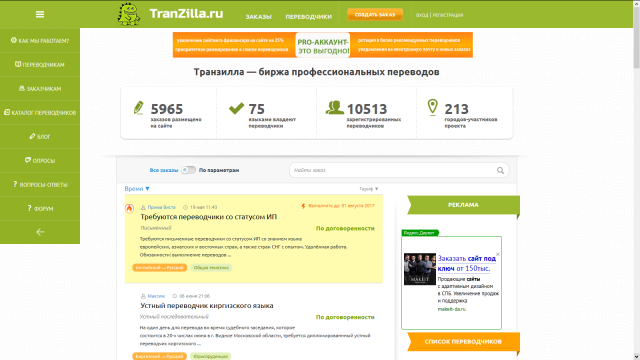Click user icon beside Максим
The image size is (640, 360).
pos(143,296)
